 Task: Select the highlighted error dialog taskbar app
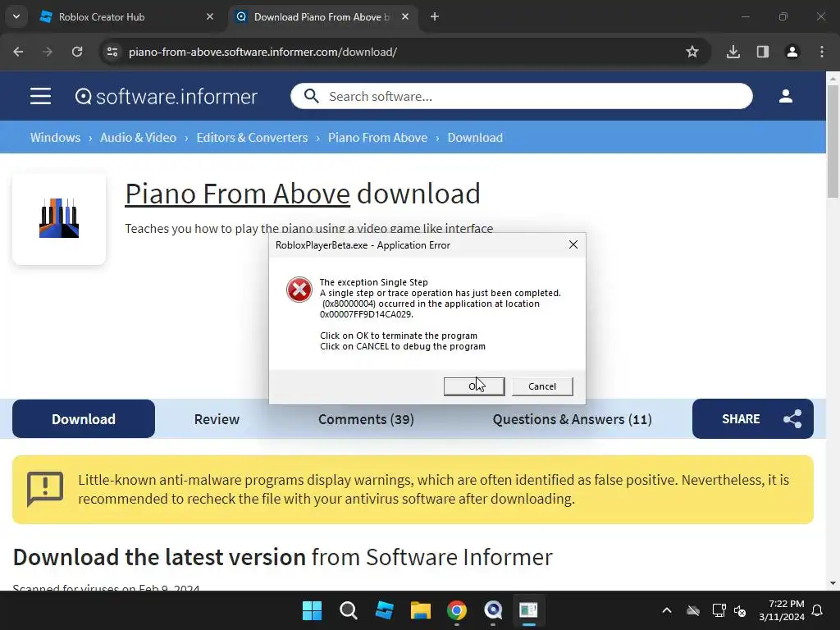(x=529, y=610)
